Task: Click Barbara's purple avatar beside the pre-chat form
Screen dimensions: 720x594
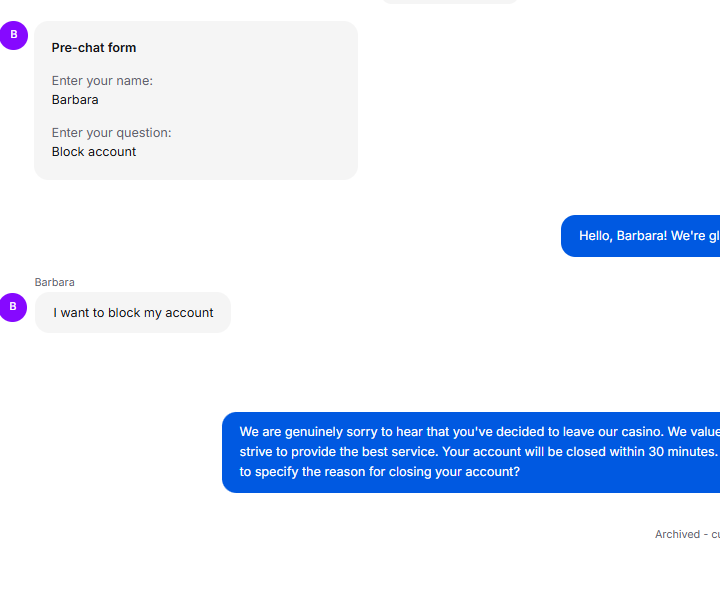Action: point(13,35)
